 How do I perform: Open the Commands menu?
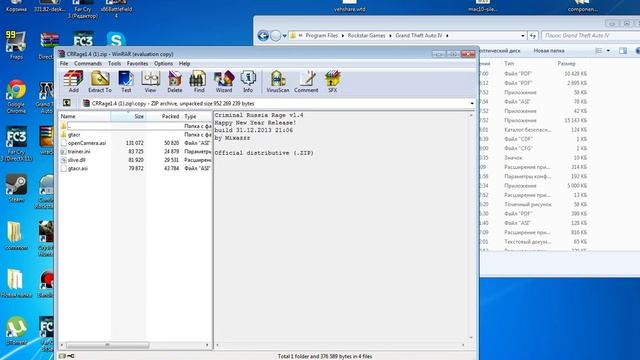(x=88, y=64)
